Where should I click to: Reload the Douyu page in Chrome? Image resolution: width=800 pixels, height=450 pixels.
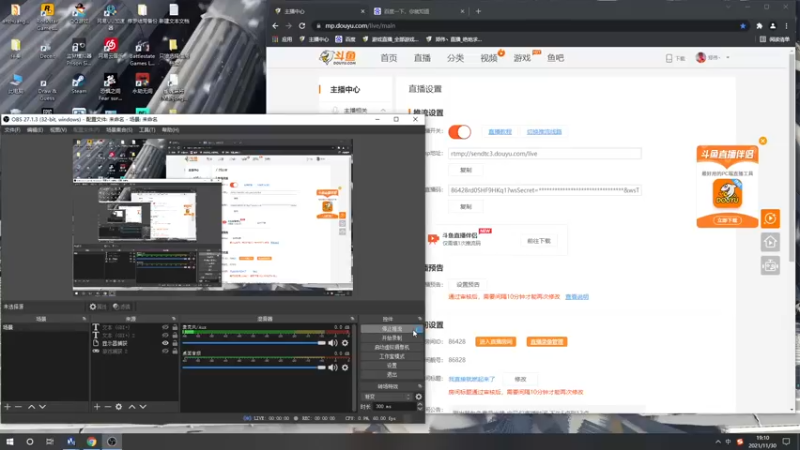pyautogui.click(x=302, y=26)
